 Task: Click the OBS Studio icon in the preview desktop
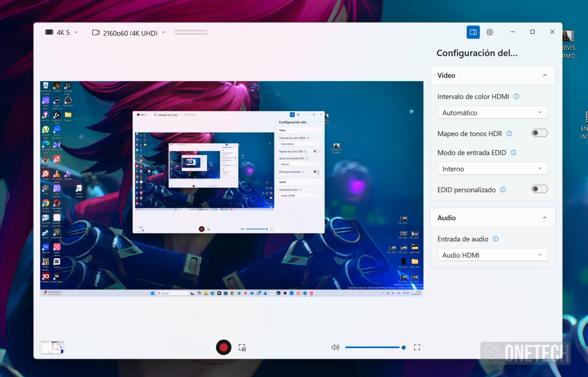68,102
